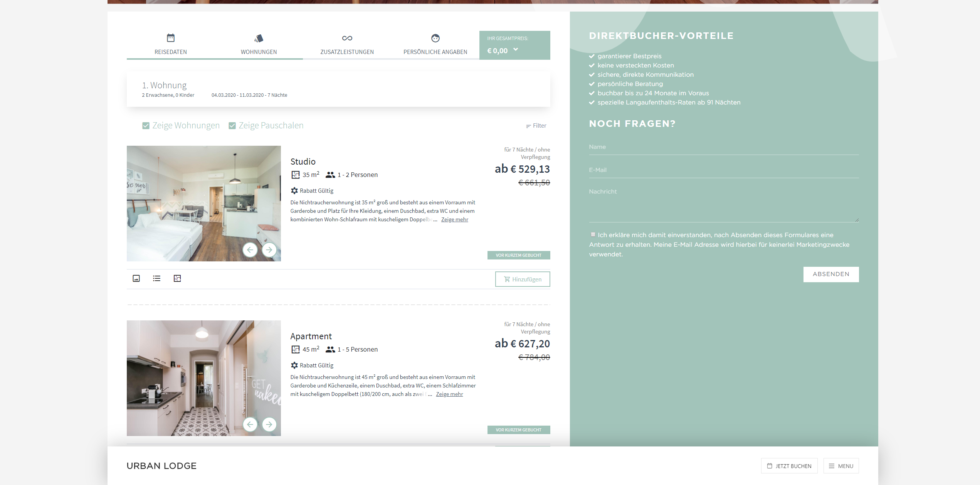Image resolution: width=980 pixels, height=485 pixels.
Task: Submit the form with Absenden button
Action: click(x=831, y=274)
